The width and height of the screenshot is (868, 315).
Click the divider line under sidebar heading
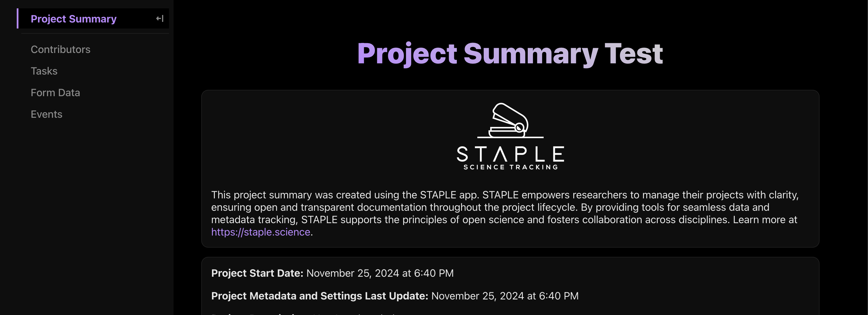[x=95, y=33]
